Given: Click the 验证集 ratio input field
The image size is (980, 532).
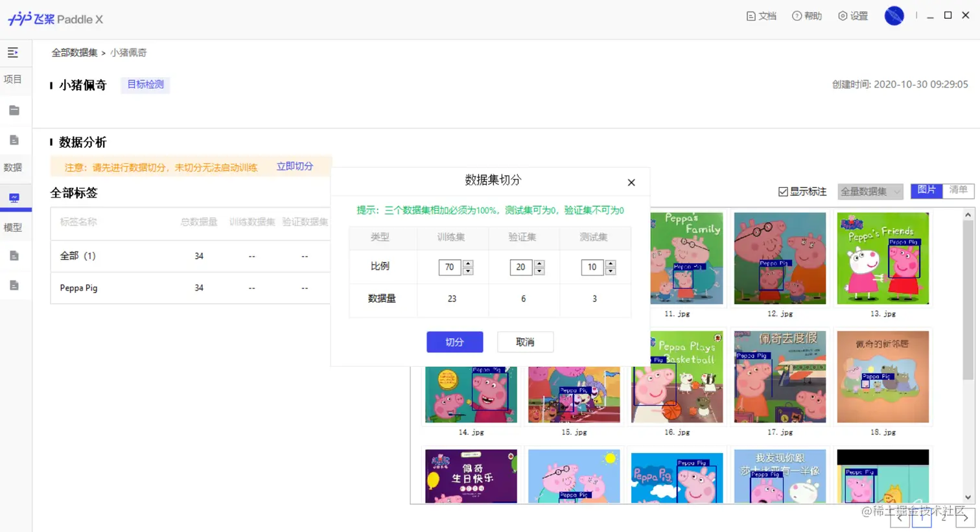Looking at the screenshot, I should [x=520, y=267].
